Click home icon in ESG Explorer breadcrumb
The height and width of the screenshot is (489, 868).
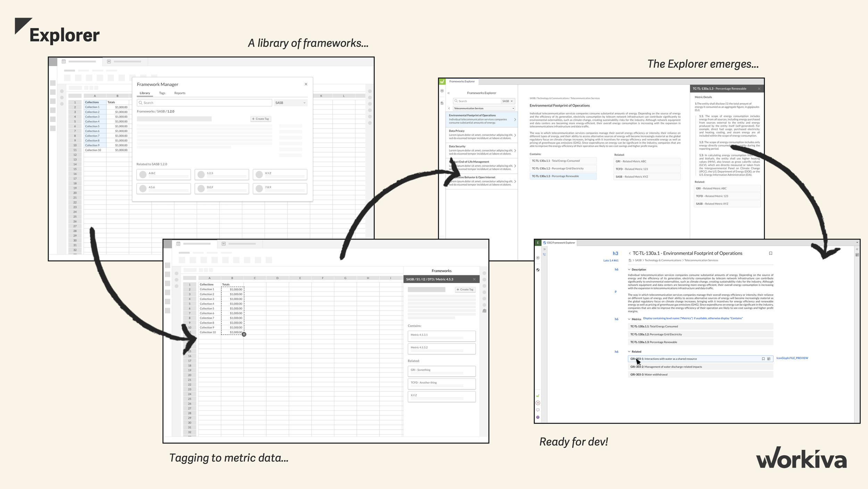pos(630,260)
